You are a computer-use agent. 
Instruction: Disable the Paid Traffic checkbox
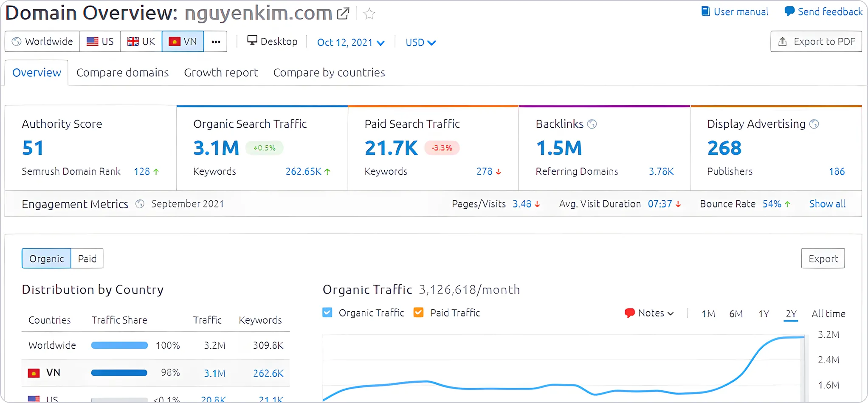tap(418, 312)
